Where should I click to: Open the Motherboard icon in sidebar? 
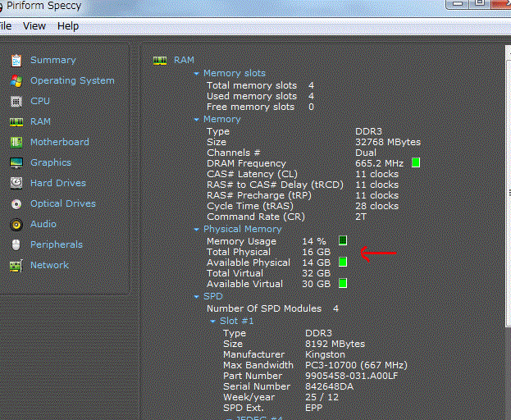[16, 143]
